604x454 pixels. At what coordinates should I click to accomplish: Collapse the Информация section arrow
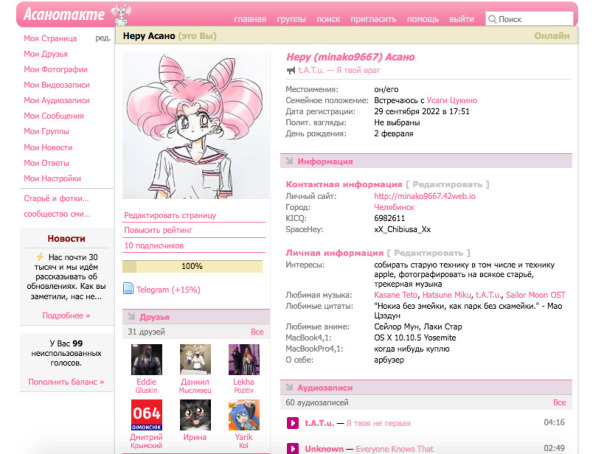coord(289,161)
